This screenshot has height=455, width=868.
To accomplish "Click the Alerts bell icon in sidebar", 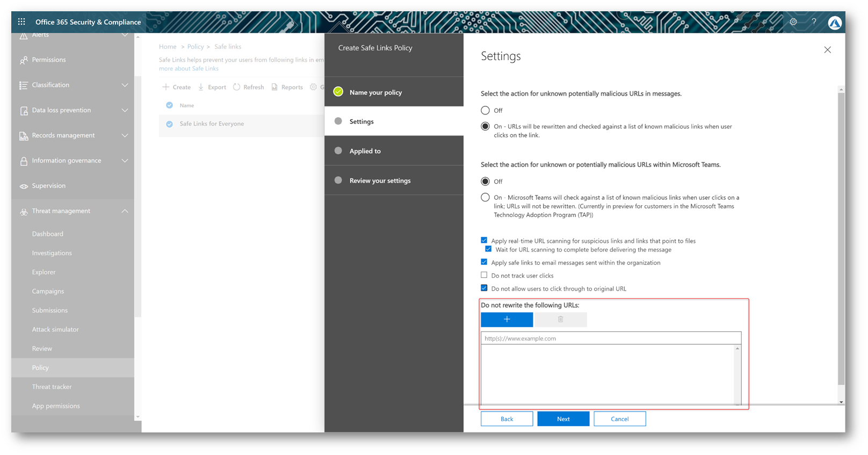I will click(x=24, y=36).
